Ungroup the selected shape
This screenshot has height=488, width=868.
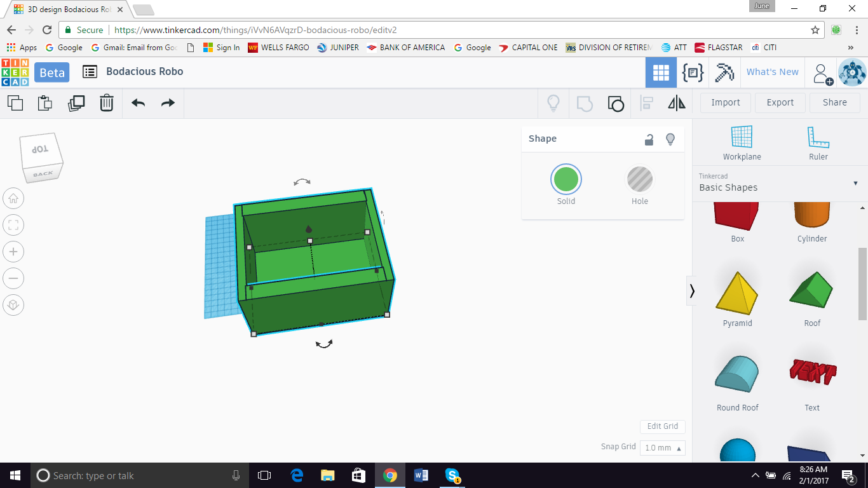616,103
